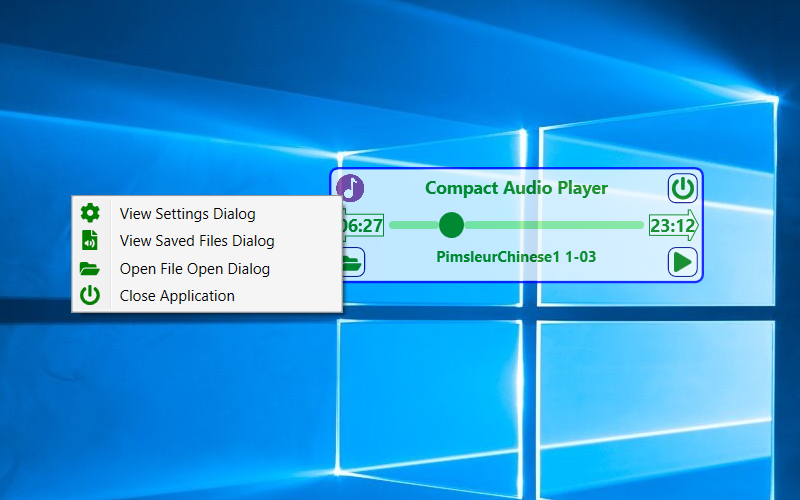Click the open folder button in the player
Image resolution: width=800 pixels, height=500 pixels.
354,262
